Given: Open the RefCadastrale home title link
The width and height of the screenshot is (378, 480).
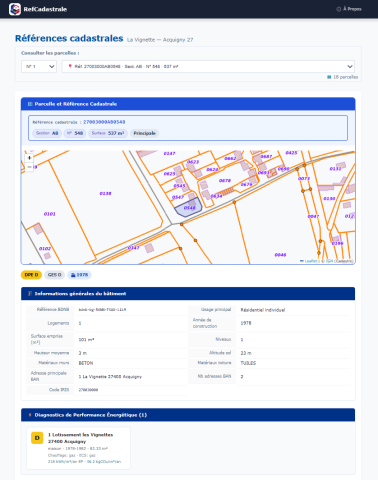Looking at the screenshot, I should (45, 9).
